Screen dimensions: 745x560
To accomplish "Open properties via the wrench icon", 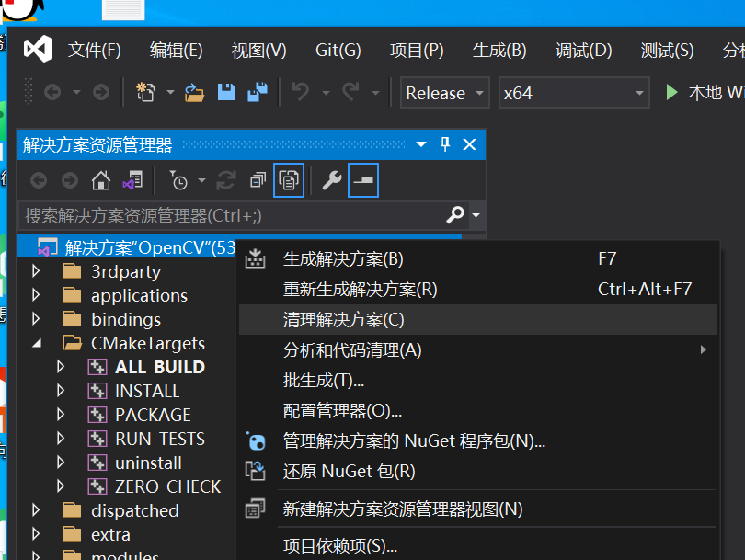I will [x=332, y=180].
